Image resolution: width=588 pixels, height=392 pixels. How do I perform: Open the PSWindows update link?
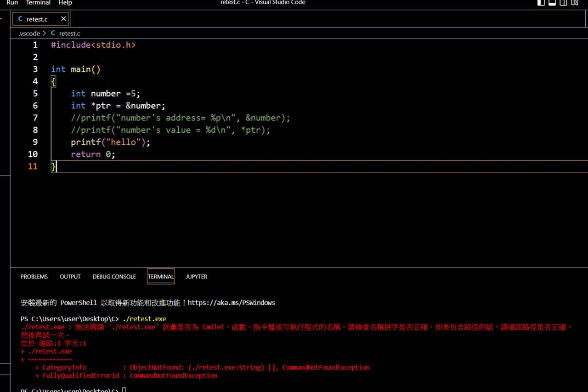pyautogui.click(x=232, y=302)
